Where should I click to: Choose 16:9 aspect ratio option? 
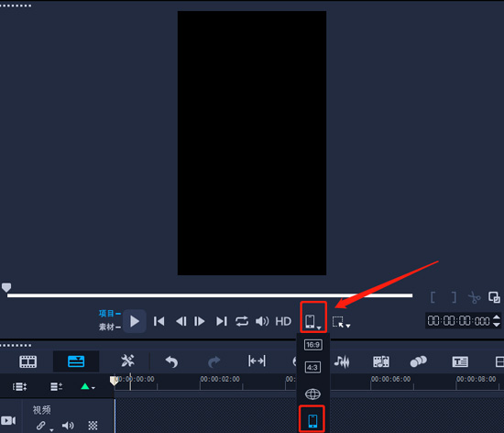pyautogui.click(x=312, y=345)
